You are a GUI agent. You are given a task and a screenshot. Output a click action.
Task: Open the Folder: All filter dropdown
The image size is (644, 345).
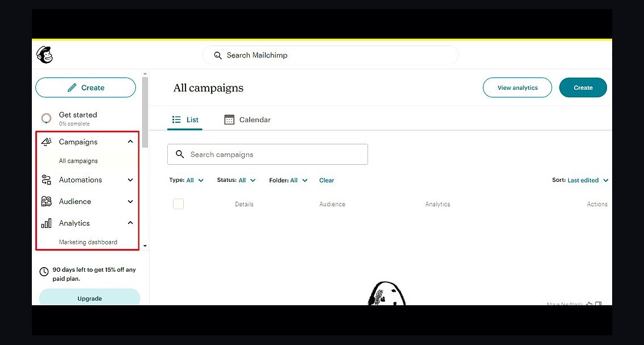pos(288,180)
